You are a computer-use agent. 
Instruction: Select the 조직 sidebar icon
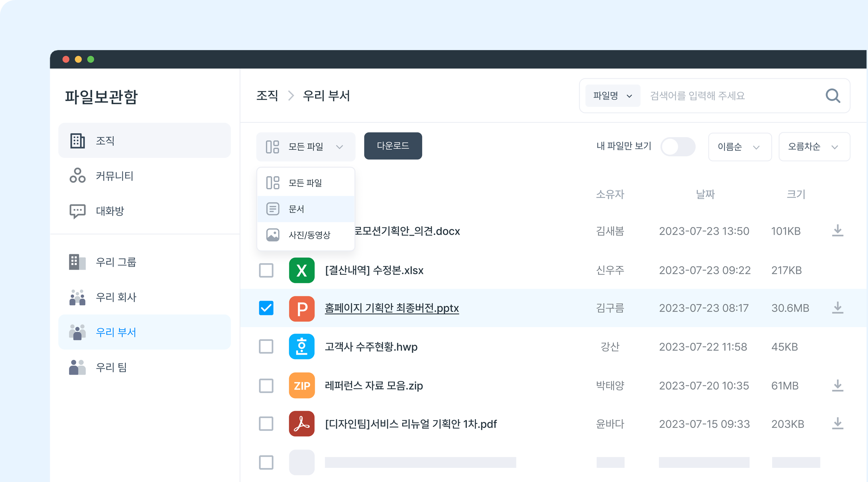click(77, 140)
